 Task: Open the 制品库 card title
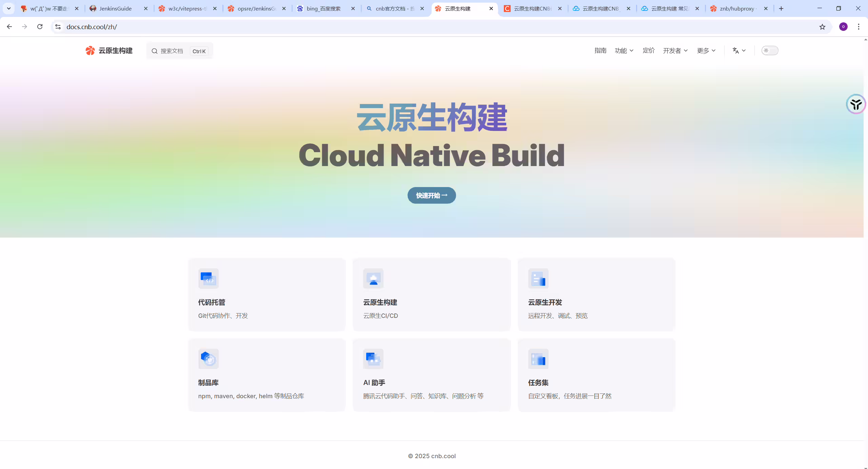coord(208,383)
